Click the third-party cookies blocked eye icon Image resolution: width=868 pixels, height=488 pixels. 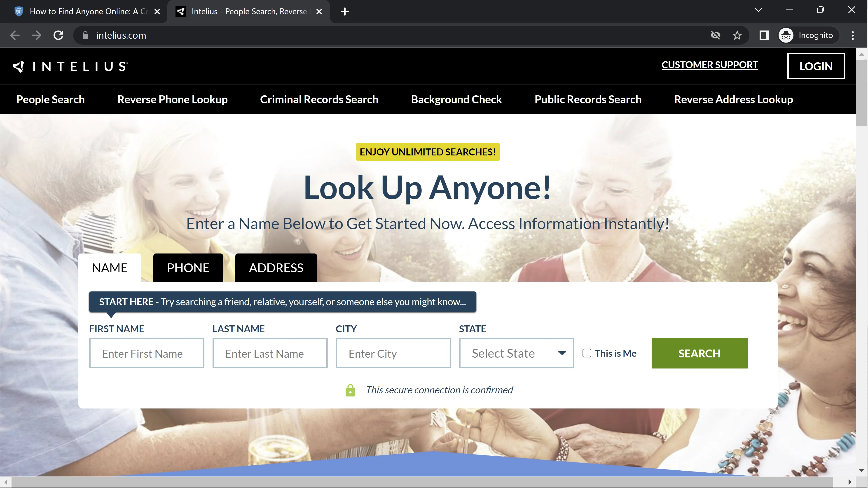(715, 35)
